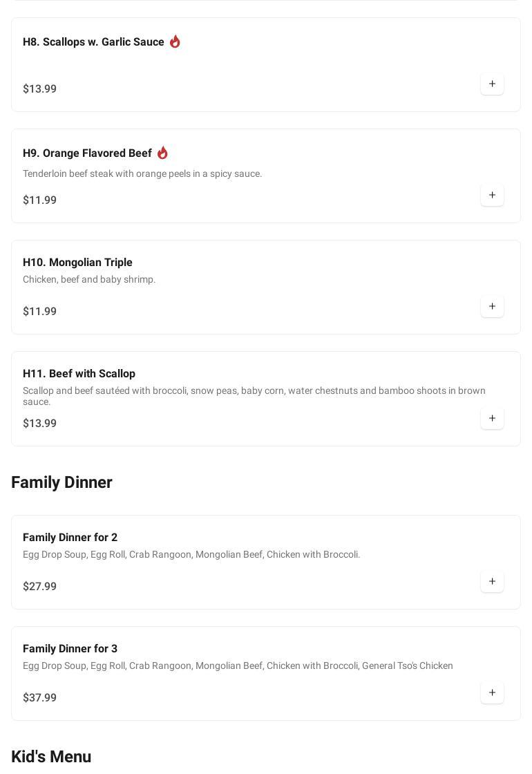
Task: Click plus icon for Family Dinner for 3
Action: (492, 693)
